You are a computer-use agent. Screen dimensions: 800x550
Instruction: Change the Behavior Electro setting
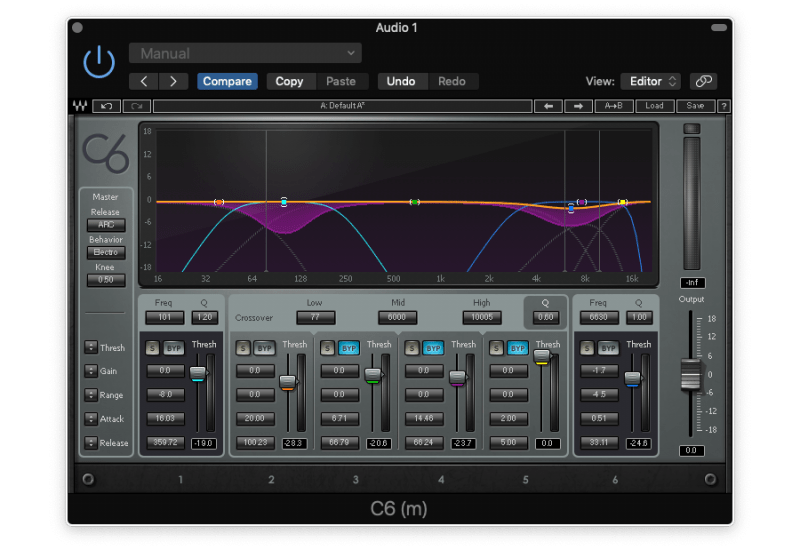tap(106, 252)
